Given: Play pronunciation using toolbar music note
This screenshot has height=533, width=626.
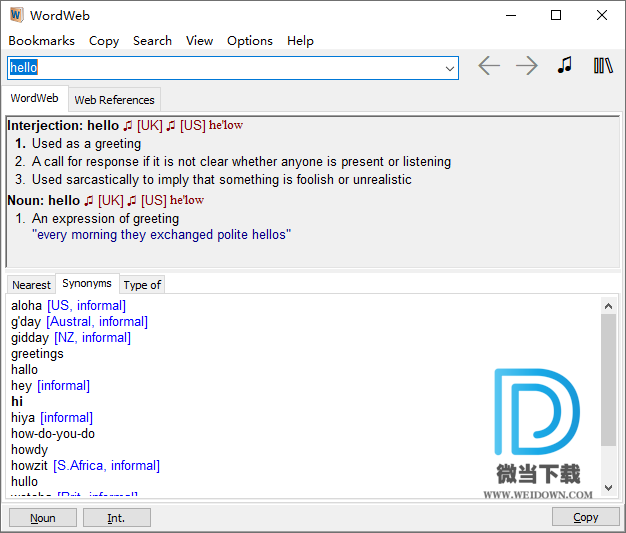Looking at the screenshot, I should tap(565, 65).
